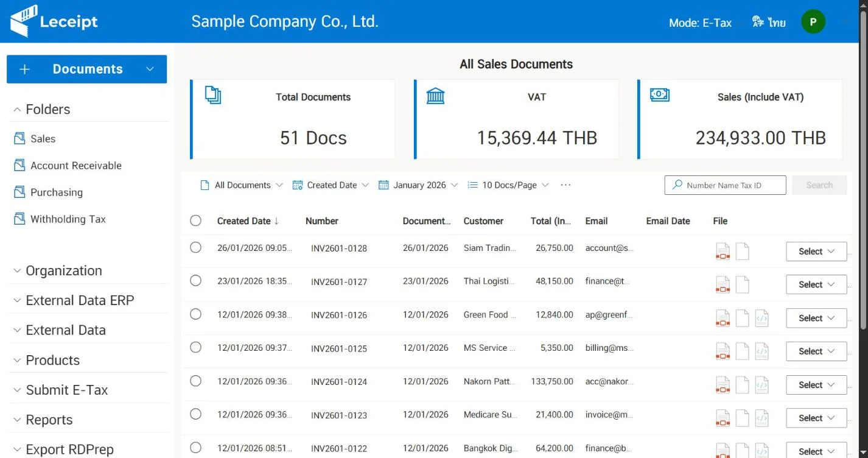Open the user profile avatar P

point(813,22)
